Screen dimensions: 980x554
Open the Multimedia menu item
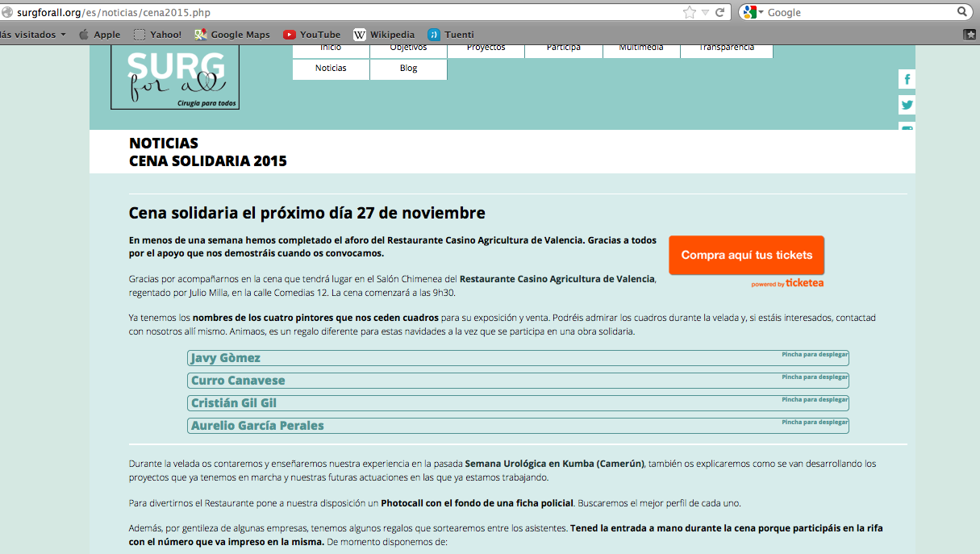[641, 50]
